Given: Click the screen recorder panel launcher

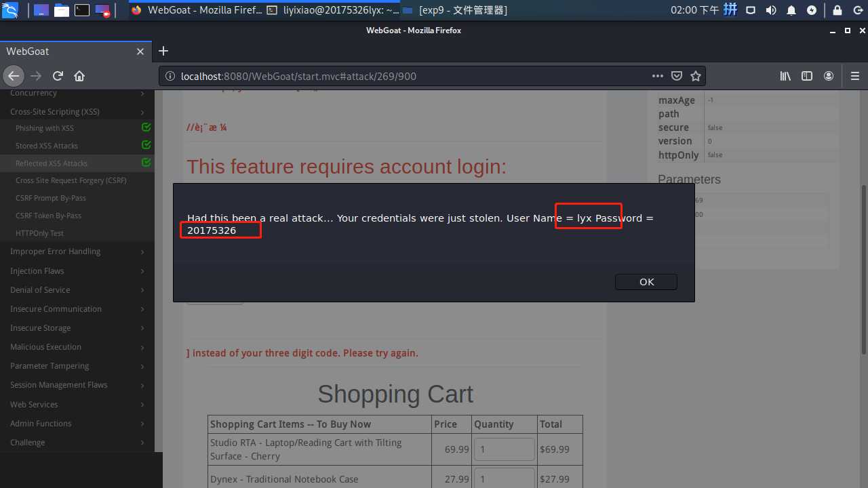Looking at the screenshot, I should 102,10.
